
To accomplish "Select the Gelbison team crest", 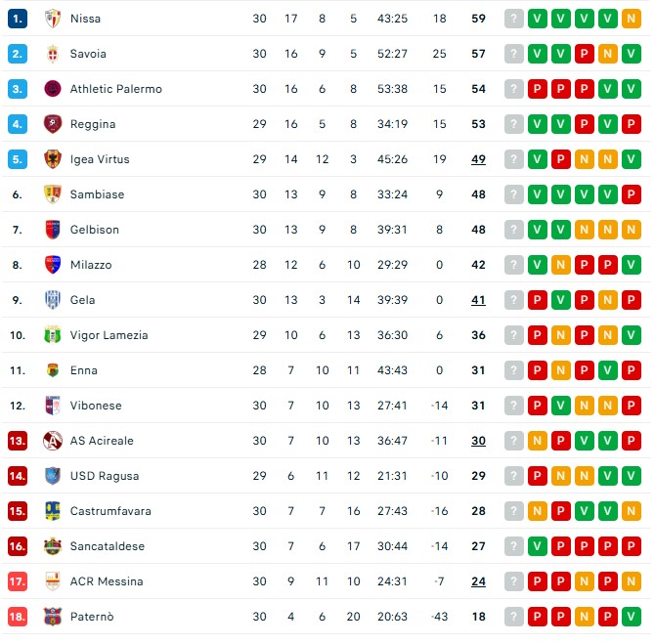I will tap(53, 230).
